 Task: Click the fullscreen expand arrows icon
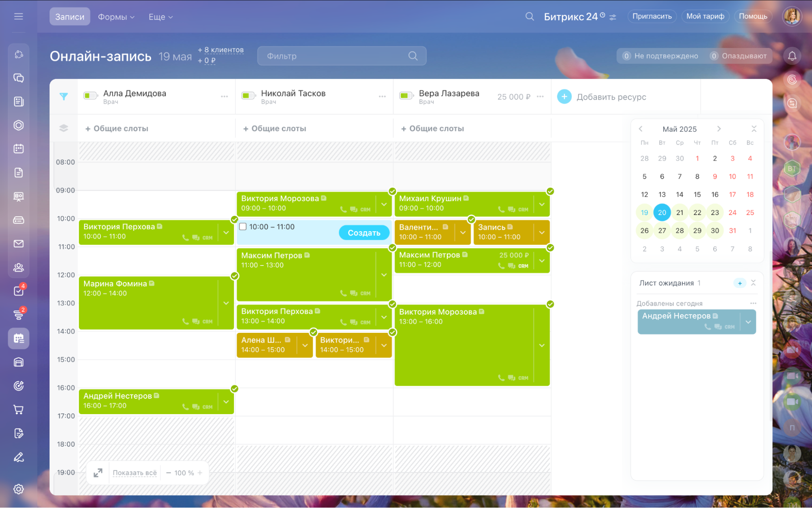click(x=98, y=473)
